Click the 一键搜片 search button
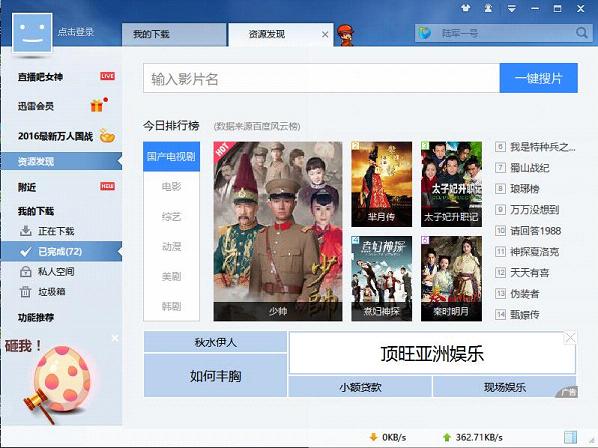598x448 pixels. pyautogui.click(x=539, y=78)
